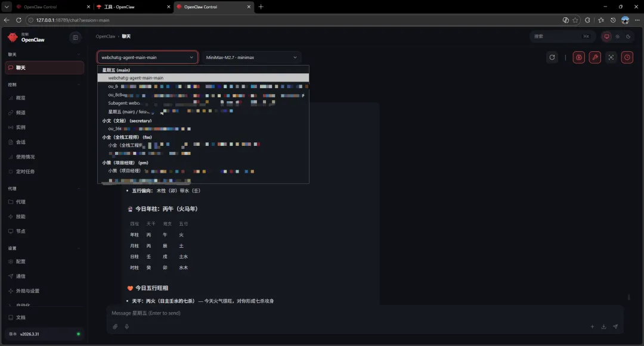Switch to light theme sun icon
Image resolution: width=644 pixels, height=346 pixels.
pyautogui.click(x=617, y=36)
